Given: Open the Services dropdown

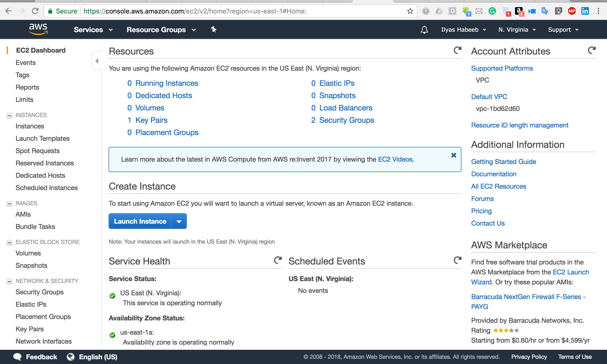Looking at the screenshot, I should [93, 29].
